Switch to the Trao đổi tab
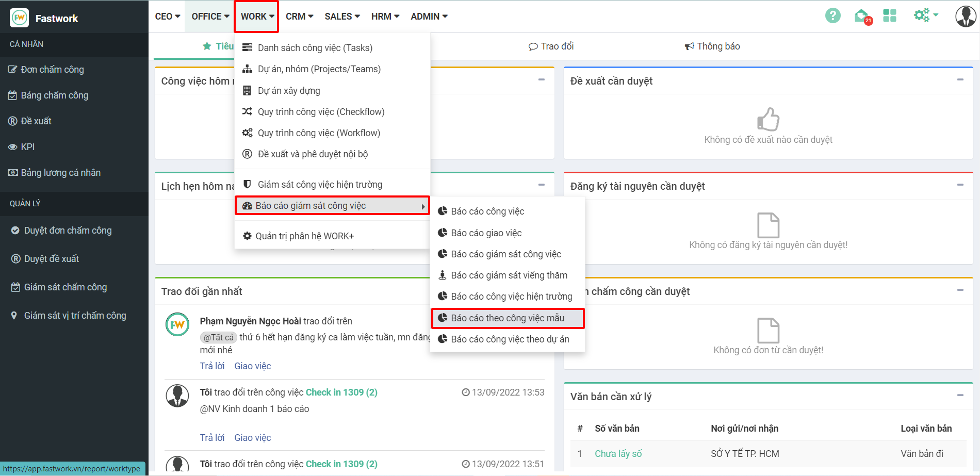The height and width of the screenshot is (476, 980). [x=551, y=46]
